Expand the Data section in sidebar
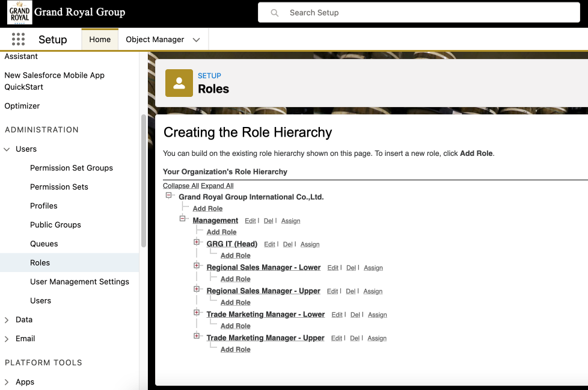Image resolution: width=588 pixels, height=390 pixels. coord(7,320)
